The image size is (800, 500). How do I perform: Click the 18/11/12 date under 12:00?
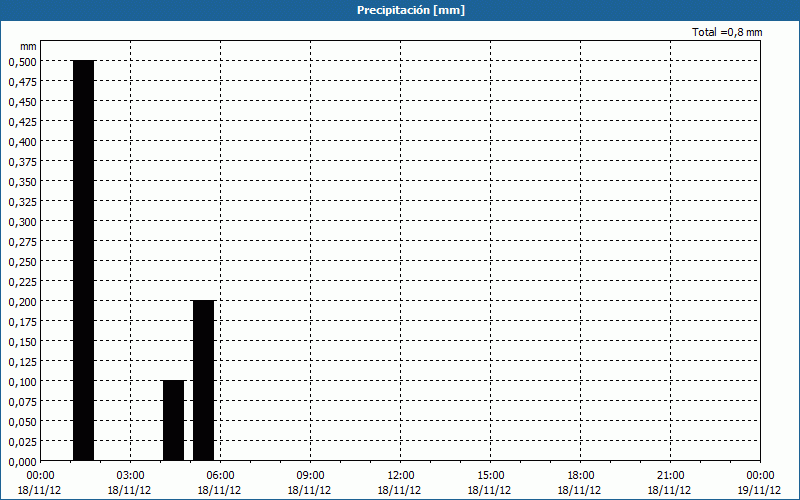tap(399, 491)
